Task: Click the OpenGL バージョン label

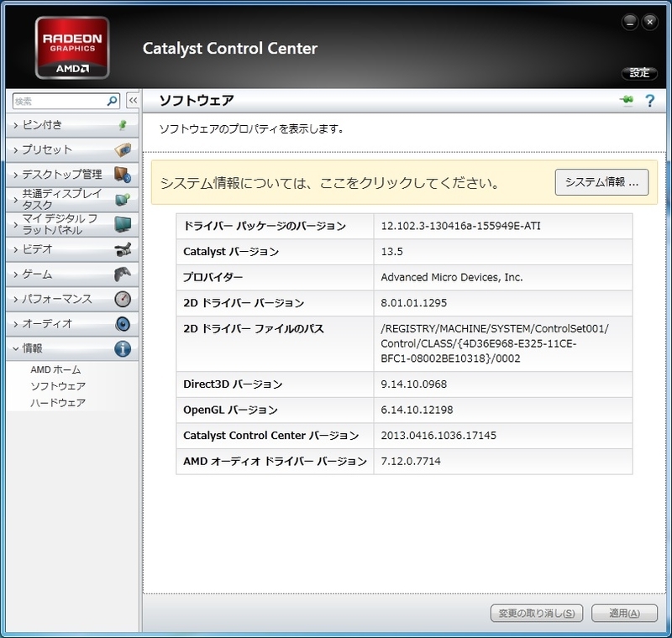Action: 230,410
